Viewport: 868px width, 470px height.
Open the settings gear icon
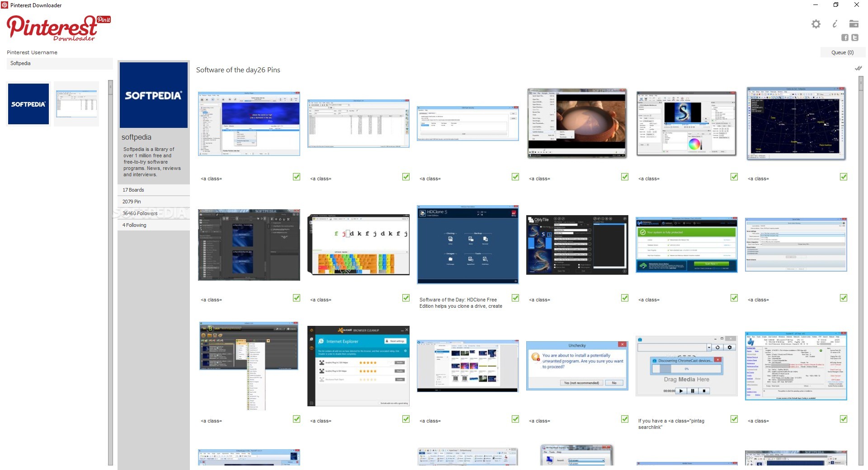816,24
